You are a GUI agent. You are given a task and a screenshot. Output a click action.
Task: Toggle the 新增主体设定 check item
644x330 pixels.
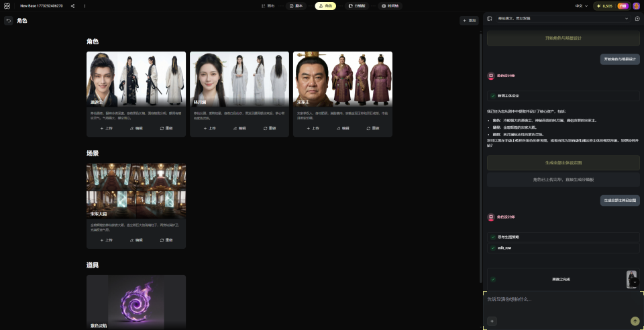(x=493, y=96)
